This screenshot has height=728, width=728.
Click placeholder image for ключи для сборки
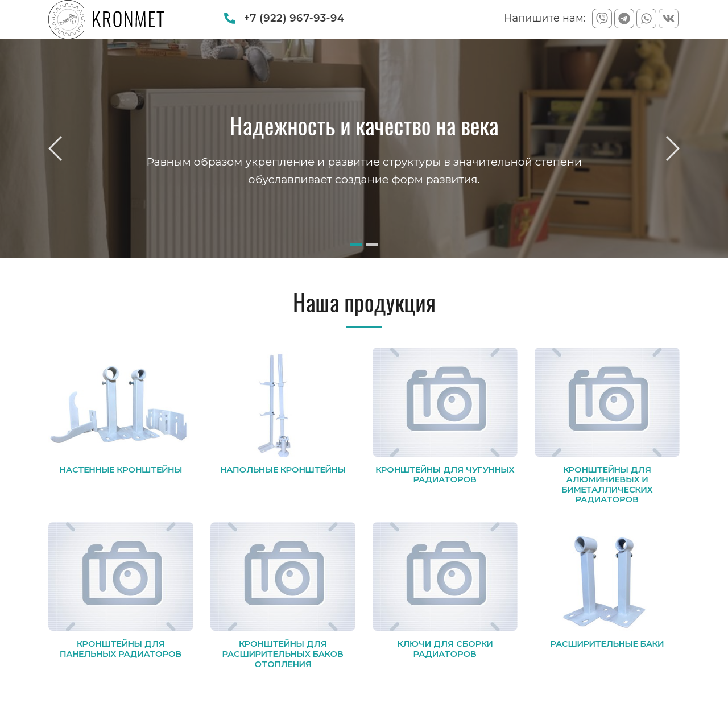click(445, 576)
